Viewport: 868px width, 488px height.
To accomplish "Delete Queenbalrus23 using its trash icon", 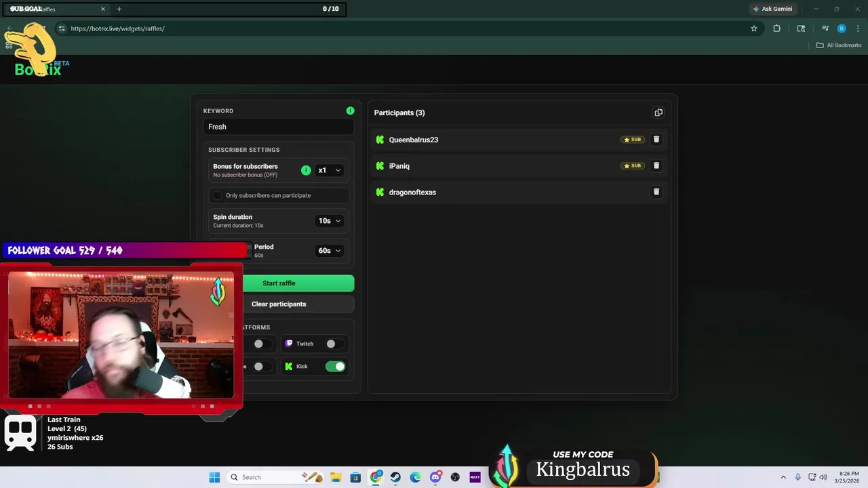I will point(656,140).
